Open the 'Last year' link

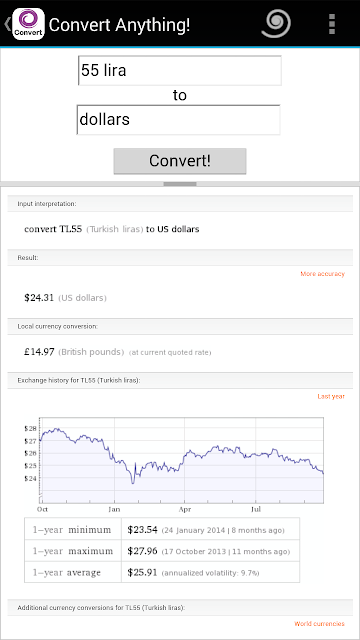pos(331,396)
